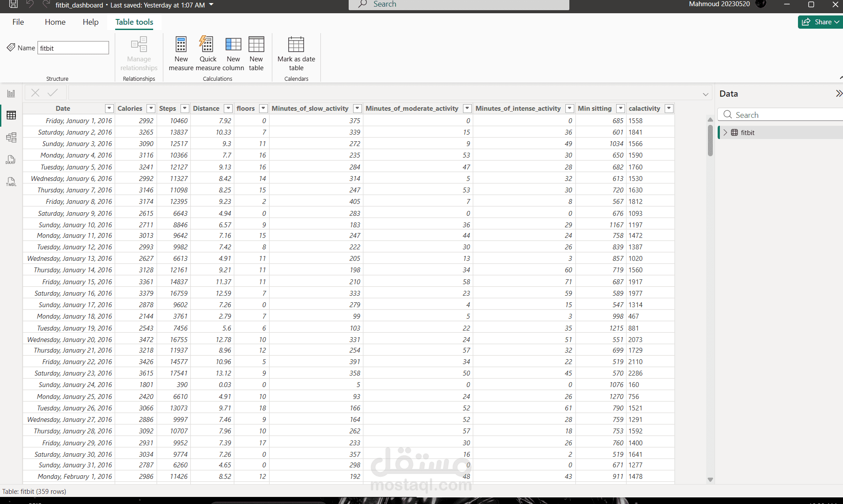Select the Table tools tab

pyautogui.click(x=134, y=22)
